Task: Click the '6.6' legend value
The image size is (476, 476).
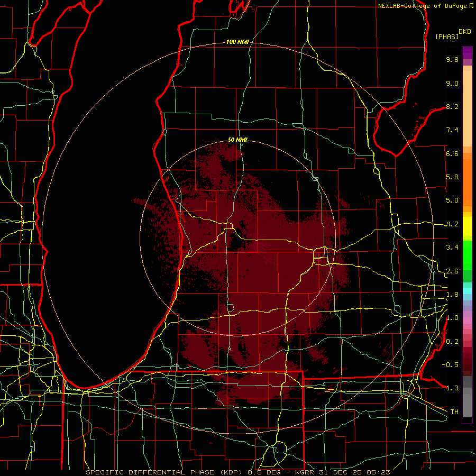Action: coord(452,153)
